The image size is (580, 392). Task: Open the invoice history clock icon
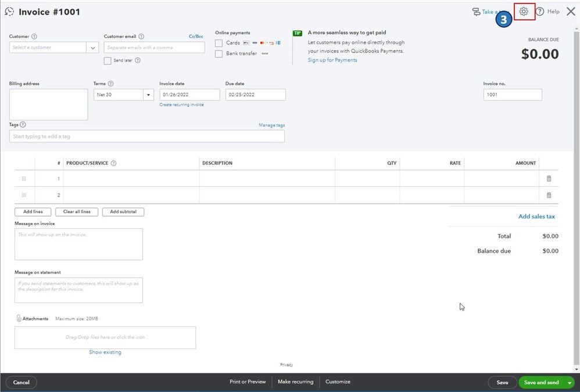pos(9,12)
